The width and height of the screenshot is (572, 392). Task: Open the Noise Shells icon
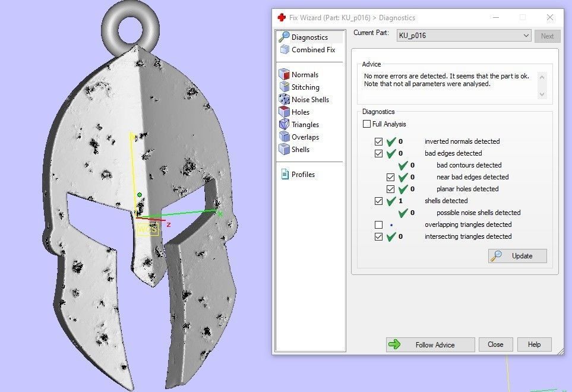(284, 99)
